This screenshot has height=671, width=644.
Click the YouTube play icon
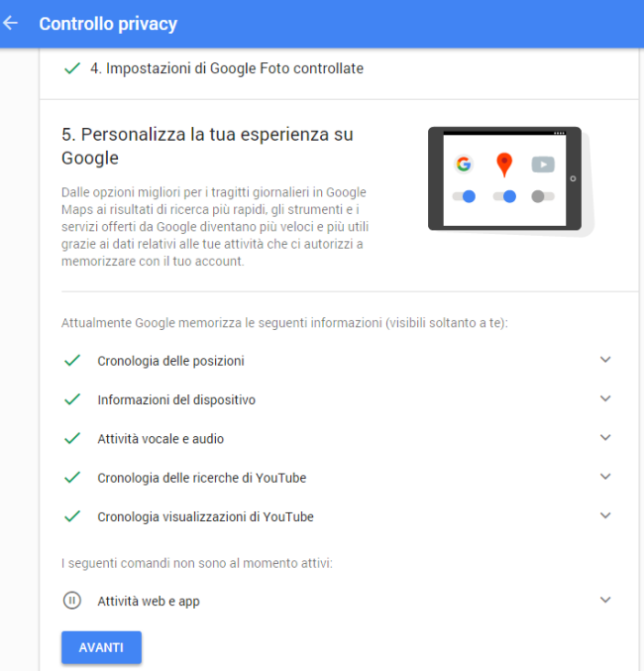click(x=543, y=165)
